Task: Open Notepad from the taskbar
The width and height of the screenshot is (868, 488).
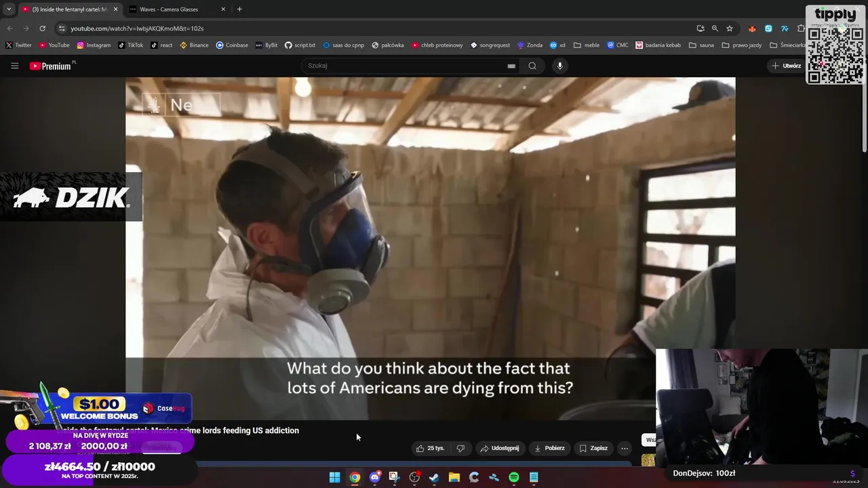Action: 534,477
